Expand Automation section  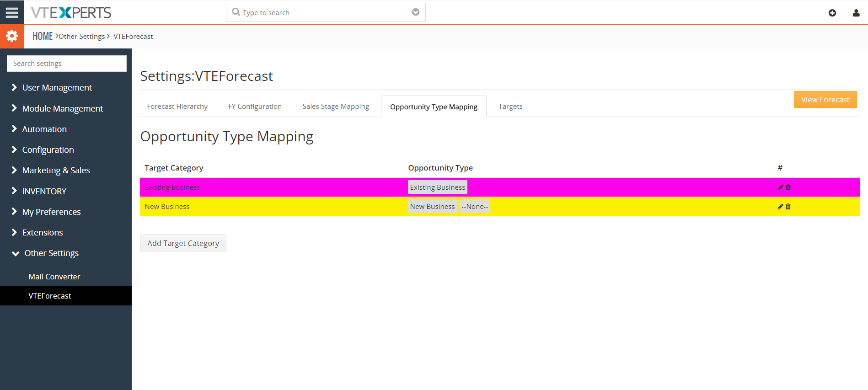pyautogui.click(x=44, y=129)
